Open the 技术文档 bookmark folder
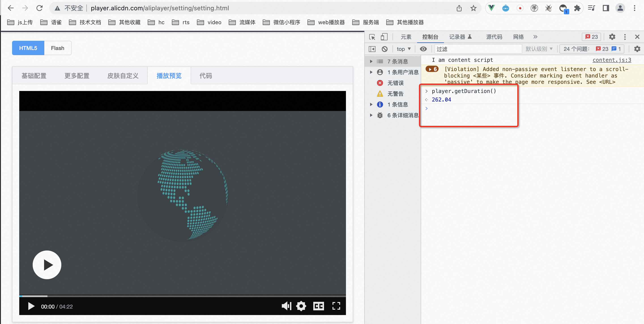This screenshot has width=644, height=324. [85, 22]
